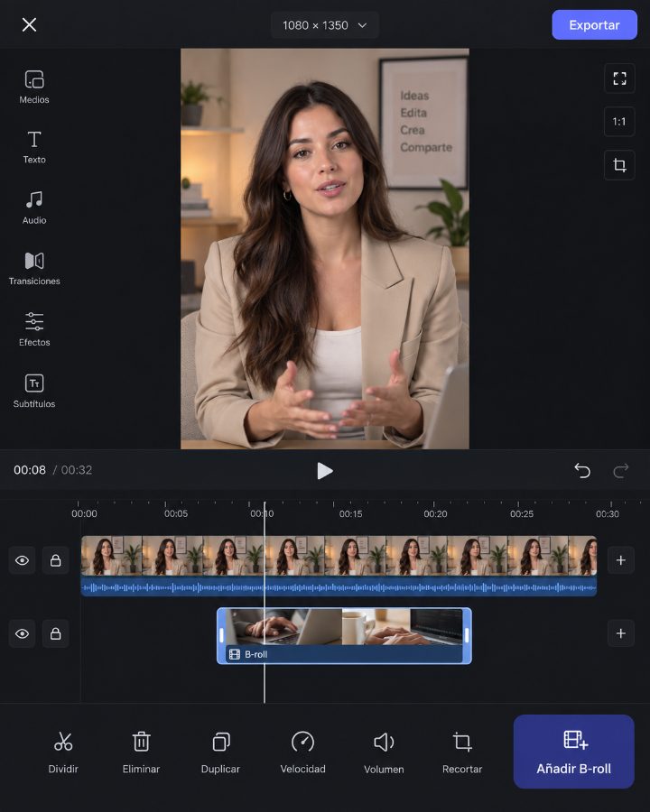Toggle visibility of the B-roll track
Screen dimensions: 650x812
point(23,634)
